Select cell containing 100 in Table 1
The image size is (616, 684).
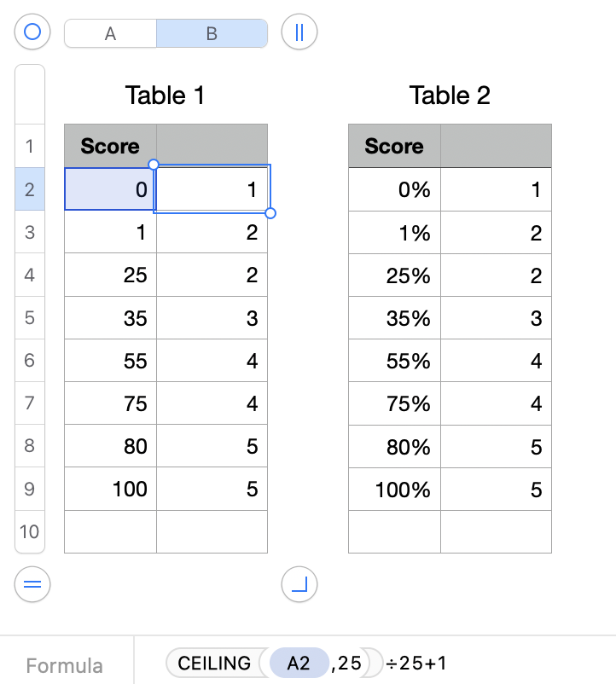click(111, 489)
